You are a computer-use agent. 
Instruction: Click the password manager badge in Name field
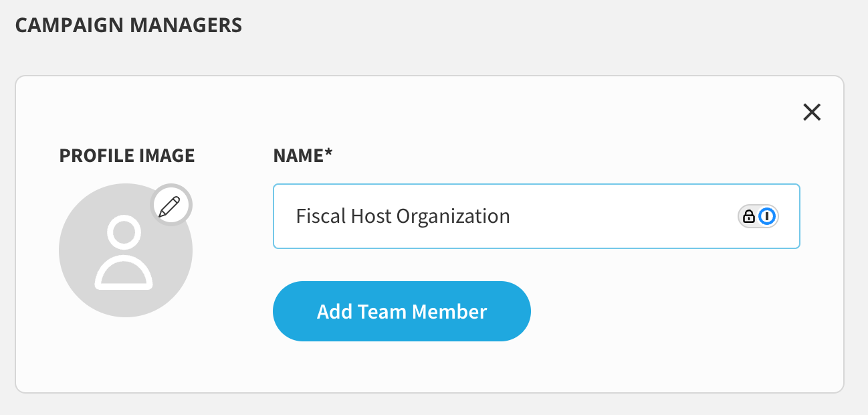click(x=758, y=216)
